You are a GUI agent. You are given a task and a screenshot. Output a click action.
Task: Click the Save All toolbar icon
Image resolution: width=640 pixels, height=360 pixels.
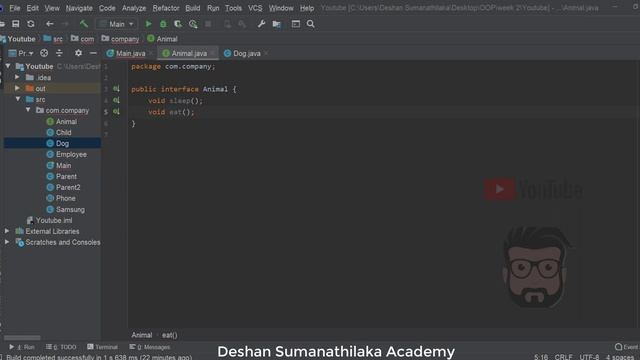tap(16, 24)
